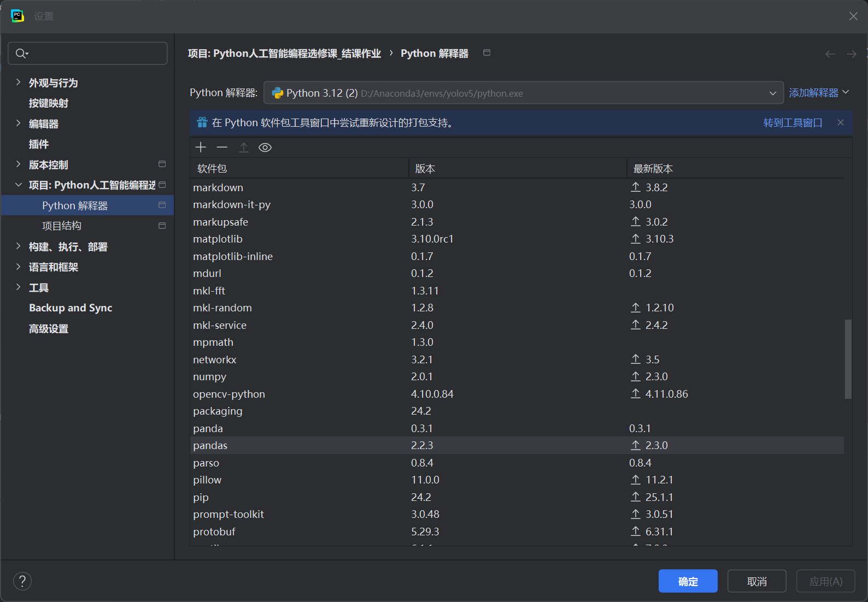Select the packaging package row
868x602 pixels.
tap(517, 411)
